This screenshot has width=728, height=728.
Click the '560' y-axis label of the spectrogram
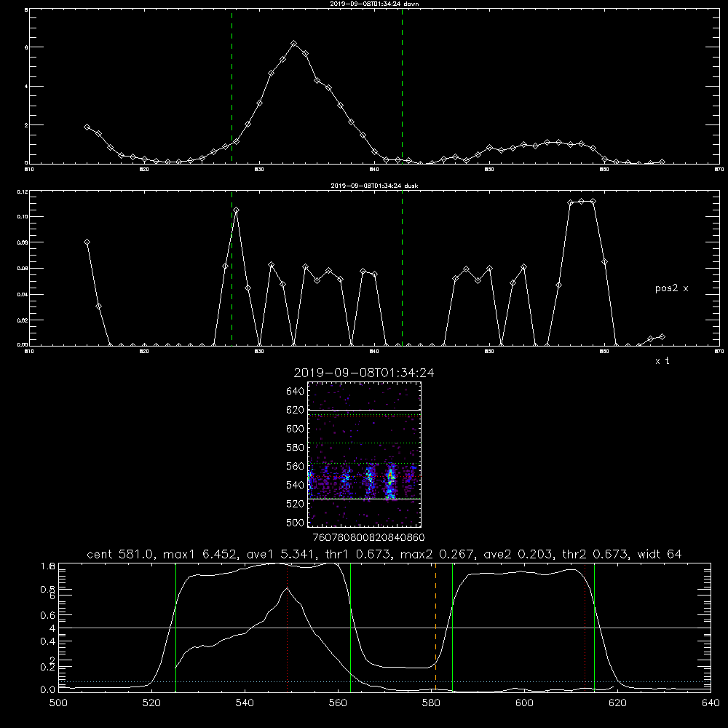coord(296,466)
